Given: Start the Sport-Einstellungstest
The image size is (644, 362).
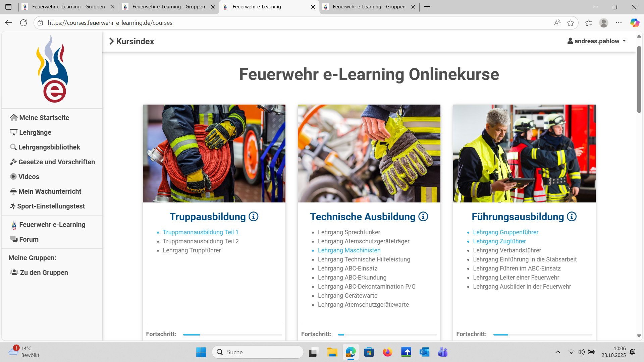Looking at the screenshot, I should pos(51,206).
